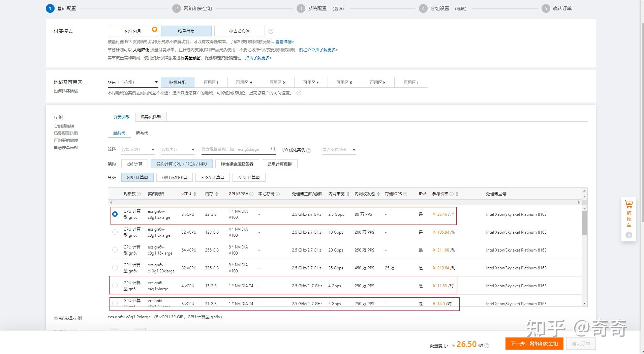Select NPU 计算型 category
Viewport: 644px width, 354px height.
tap(249, 177)
